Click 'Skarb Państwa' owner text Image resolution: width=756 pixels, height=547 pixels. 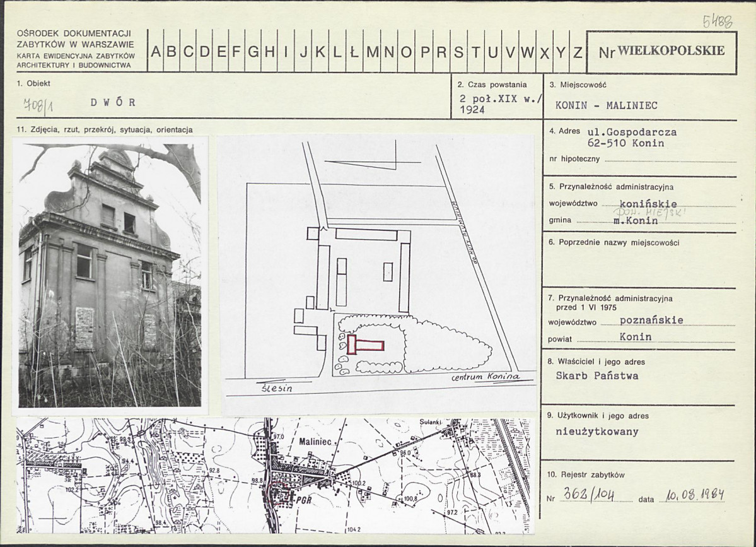click(597, 376)
